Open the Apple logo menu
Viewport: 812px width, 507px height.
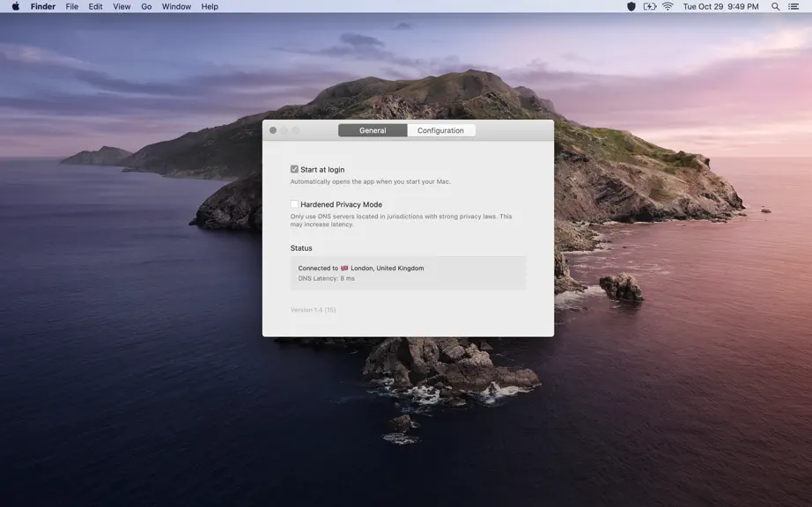click(16, 7)
